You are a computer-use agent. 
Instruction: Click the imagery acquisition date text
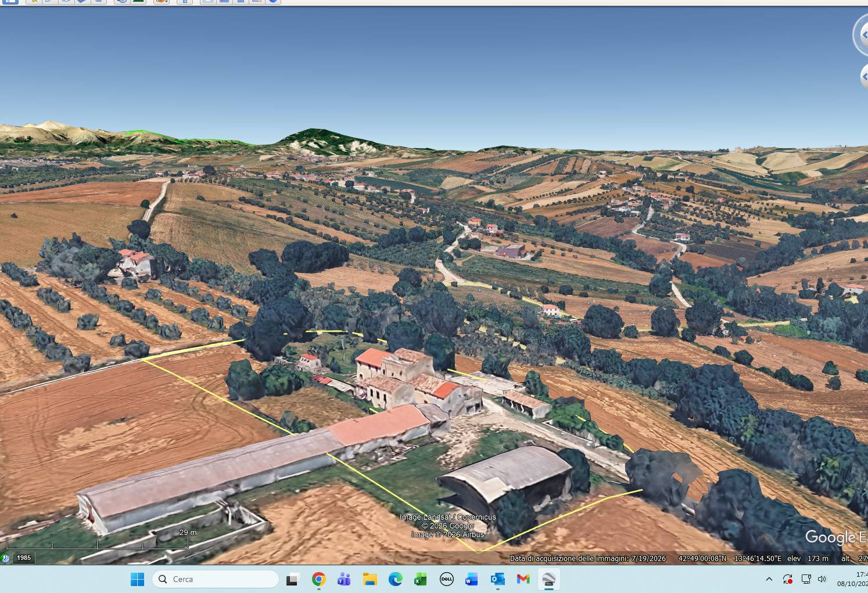(x=588, y=558)
